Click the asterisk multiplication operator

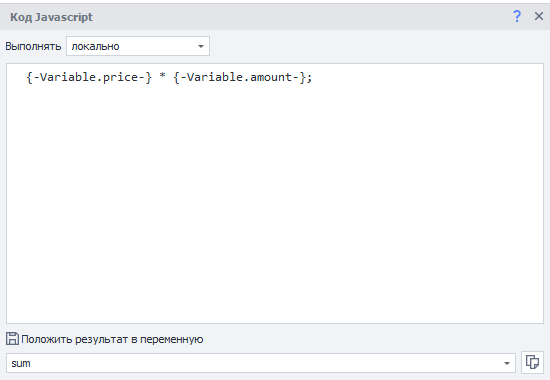tap(162, 76)
